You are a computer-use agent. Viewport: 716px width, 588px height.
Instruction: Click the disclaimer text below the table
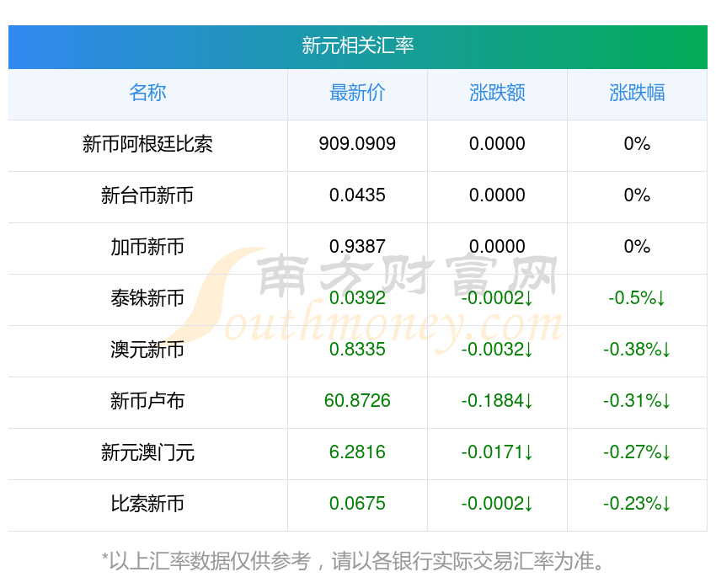click(x=354, y=561)
